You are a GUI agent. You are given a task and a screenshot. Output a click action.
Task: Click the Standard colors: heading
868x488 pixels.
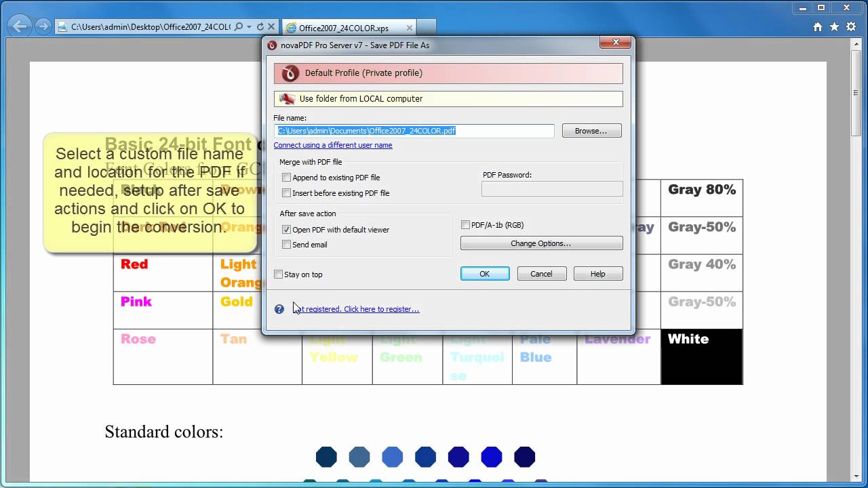164,432
